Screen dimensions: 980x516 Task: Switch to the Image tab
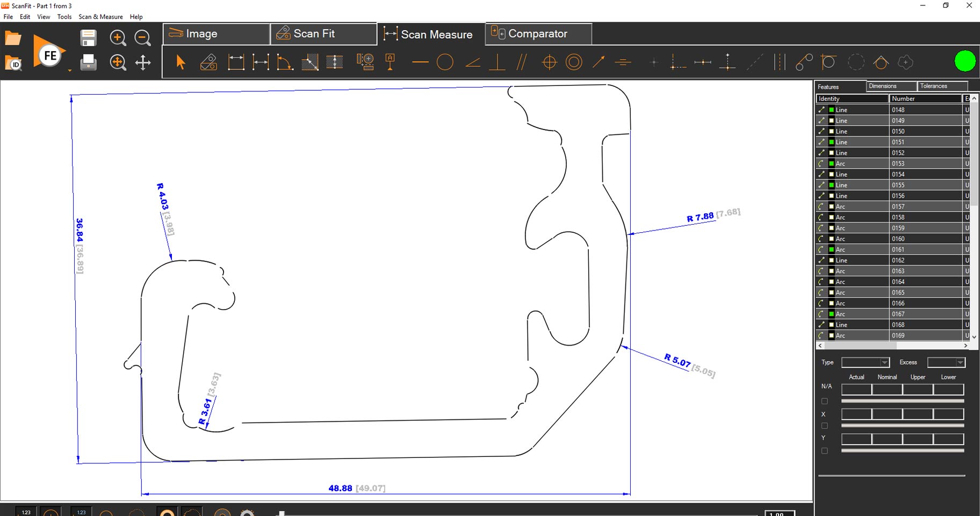coord(216,34)
